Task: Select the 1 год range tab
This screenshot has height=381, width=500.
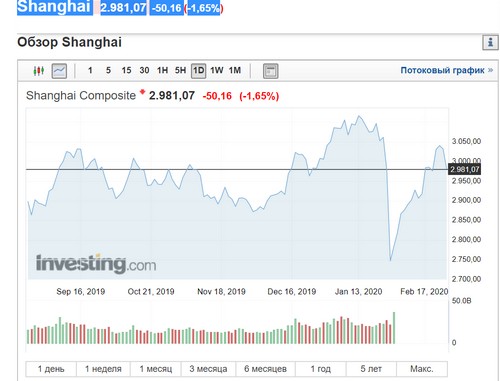Action: tap(321, 369)
